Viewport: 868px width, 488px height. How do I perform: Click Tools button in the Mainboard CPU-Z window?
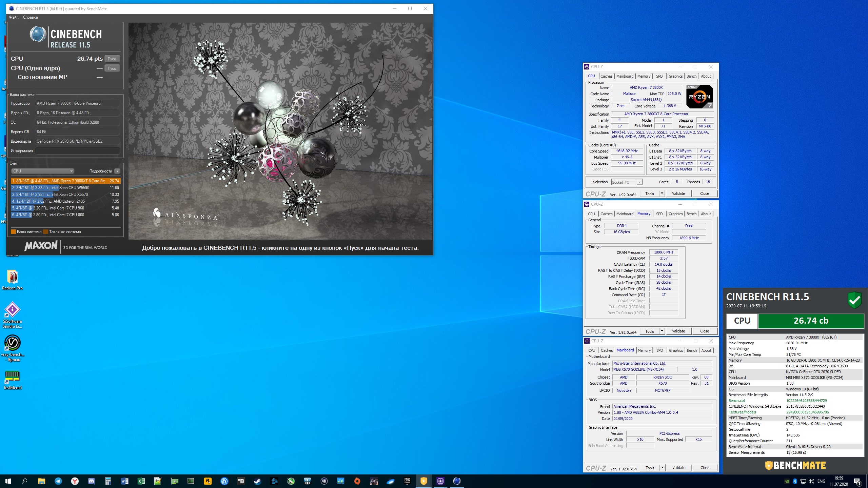[650, 468]
